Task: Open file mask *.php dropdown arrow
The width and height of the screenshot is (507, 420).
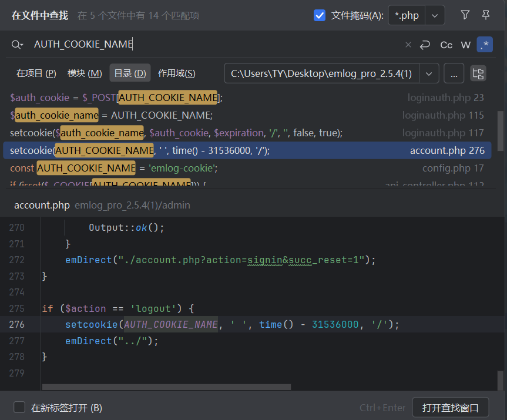Action: (x=435, y=15)
